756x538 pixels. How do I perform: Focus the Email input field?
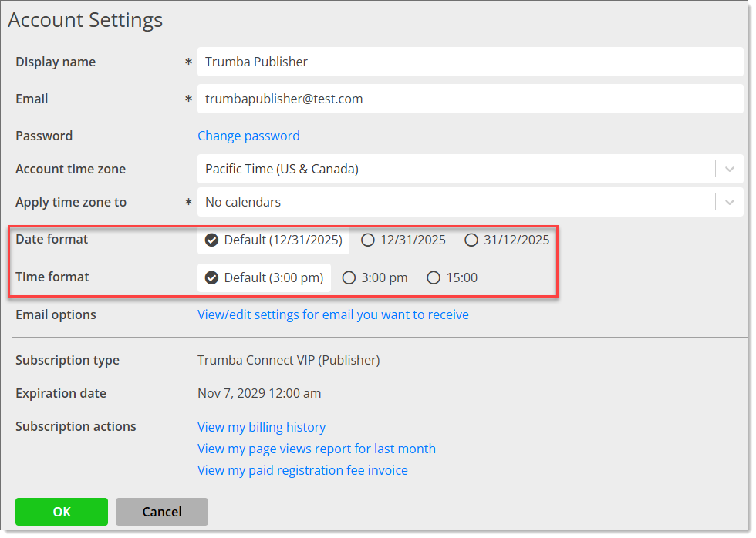(470, 99)
